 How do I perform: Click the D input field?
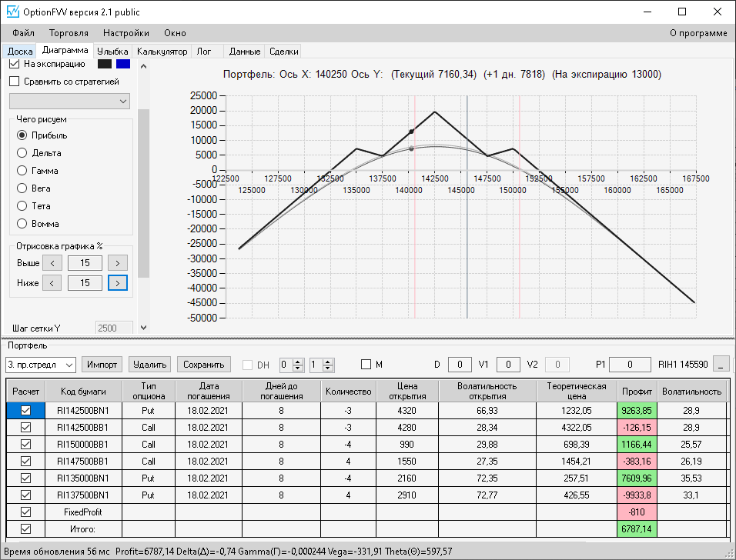point(460,365)
